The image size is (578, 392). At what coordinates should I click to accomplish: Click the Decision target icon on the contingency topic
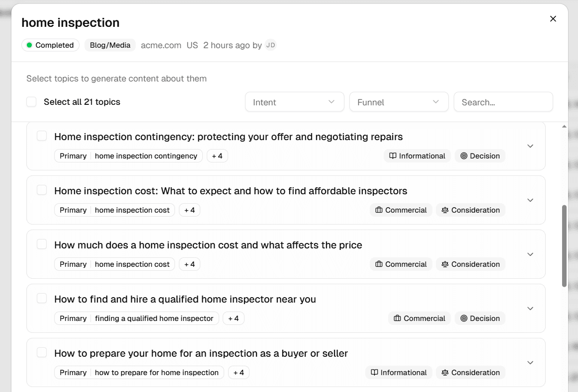465,156
